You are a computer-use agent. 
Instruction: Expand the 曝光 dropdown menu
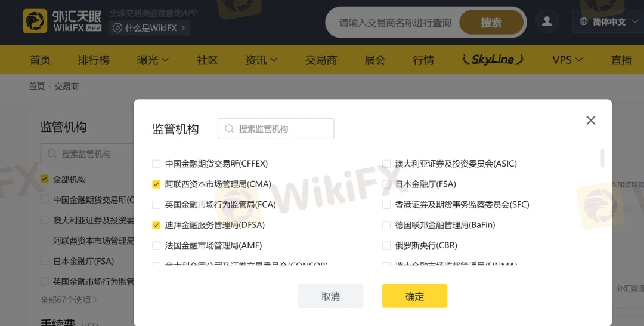[x=153, y=60]
